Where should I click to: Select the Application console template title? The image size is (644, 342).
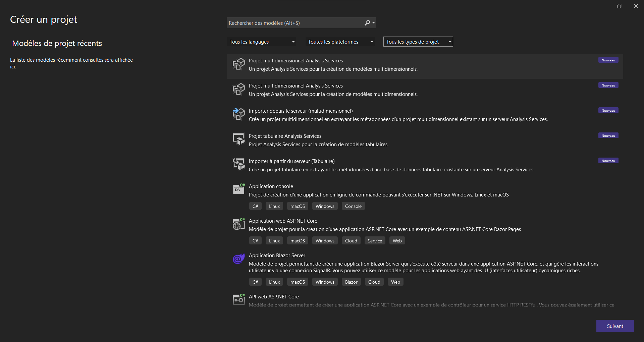pos(271,186)
